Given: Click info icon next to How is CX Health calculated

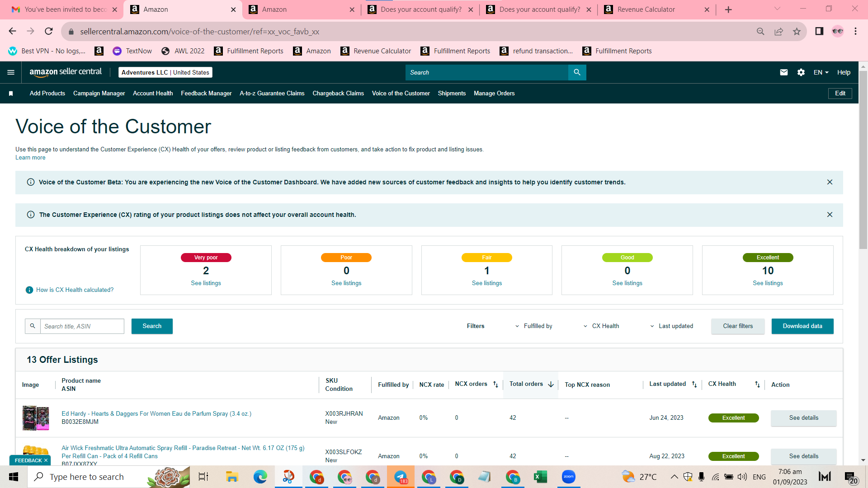Looking at the screenshot, I should point(29,290).
